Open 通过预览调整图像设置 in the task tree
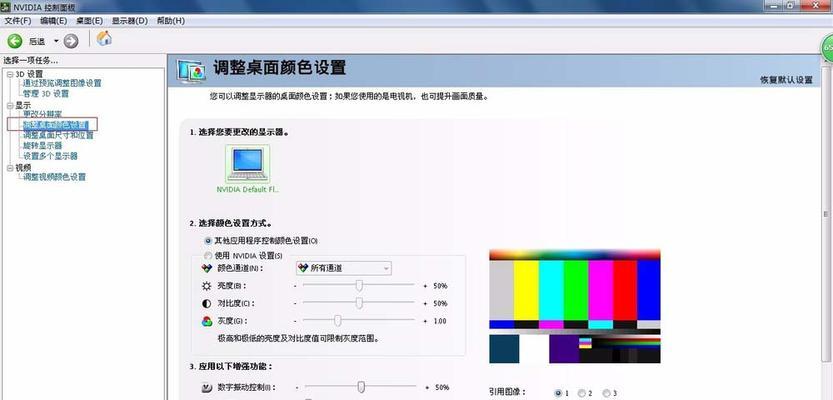 click(x=62, y=83)
